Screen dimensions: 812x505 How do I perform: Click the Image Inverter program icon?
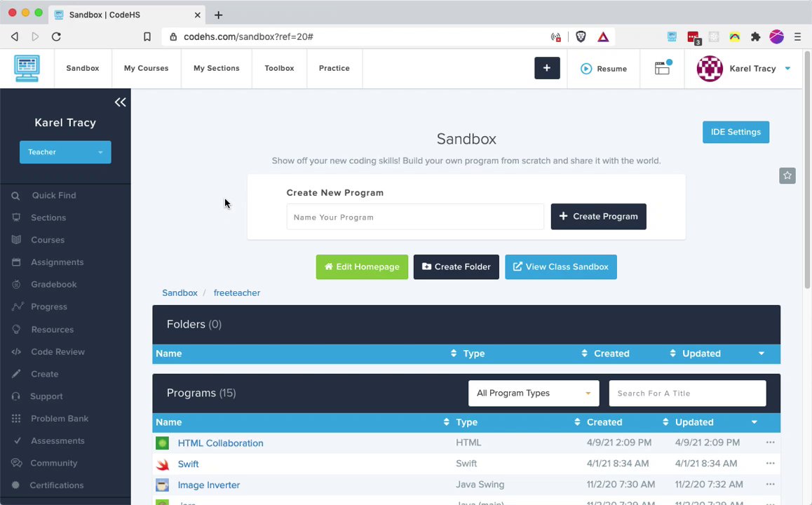(x=162, y=485)
